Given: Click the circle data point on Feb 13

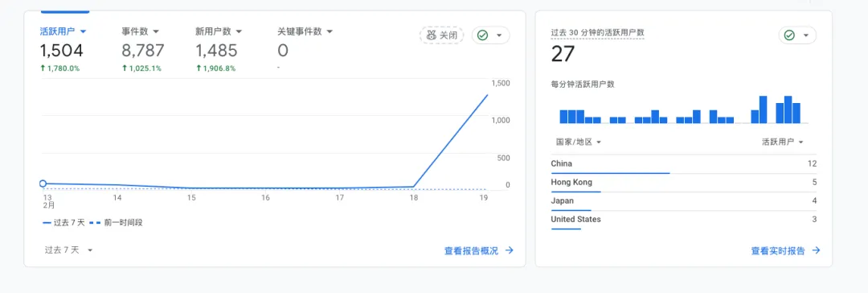Looking at the screenshot, I should (43, 184).
